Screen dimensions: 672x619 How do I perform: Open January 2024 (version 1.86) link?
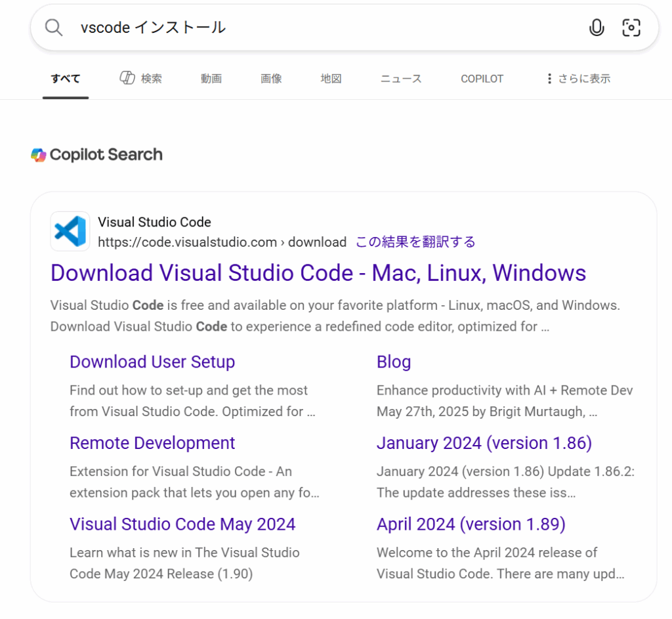pyautogui.click(x=484, y=443)
